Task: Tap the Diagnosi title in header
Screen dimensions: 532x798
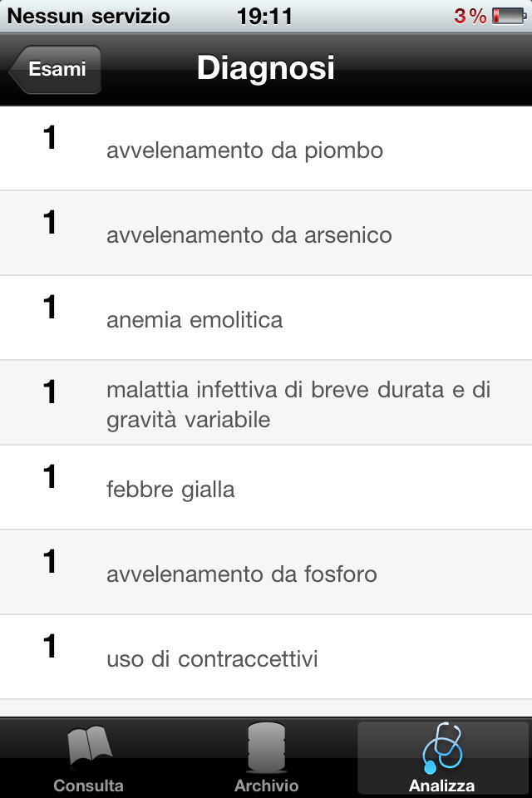Action: [266, 67]
